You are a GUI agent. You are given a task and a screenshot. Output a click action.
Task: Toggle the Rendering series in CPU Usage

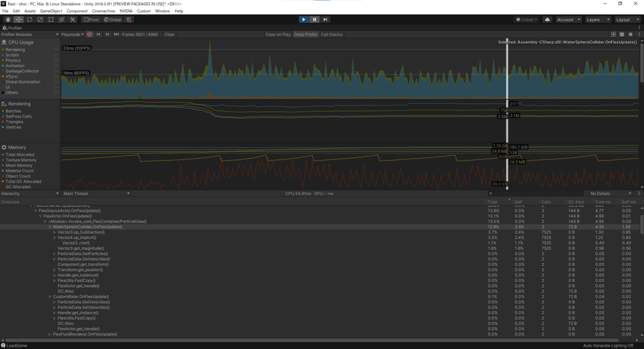(x=15, y=50)
